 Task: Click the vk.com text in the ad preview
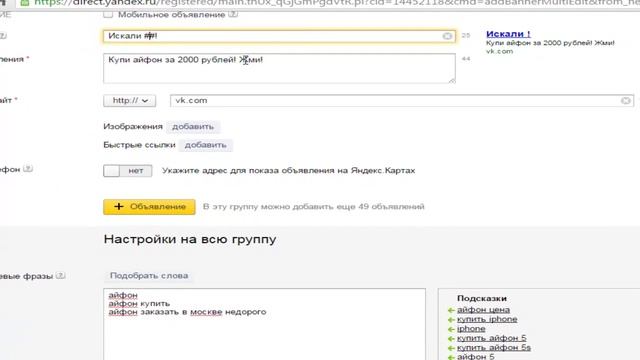point(499,51)
